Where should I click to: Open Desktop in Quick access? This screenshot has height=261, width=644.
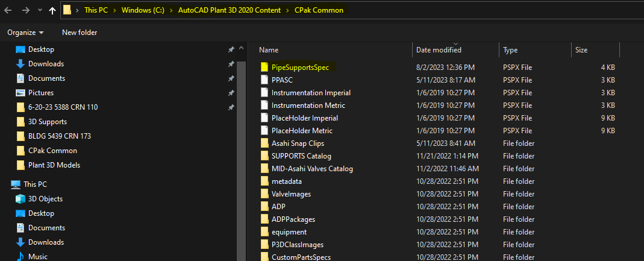(x=41, y=49)
